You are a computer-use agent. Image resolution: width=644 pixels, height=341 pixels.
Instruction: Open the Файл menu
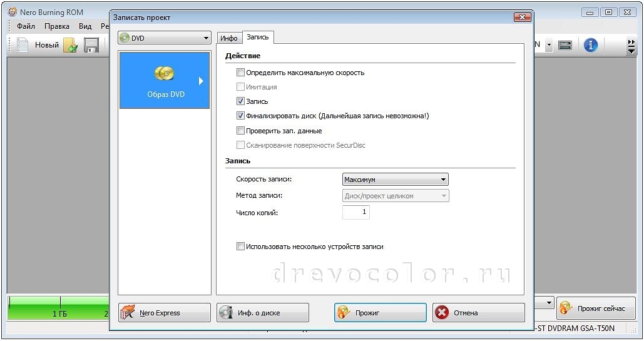[26, 26]
